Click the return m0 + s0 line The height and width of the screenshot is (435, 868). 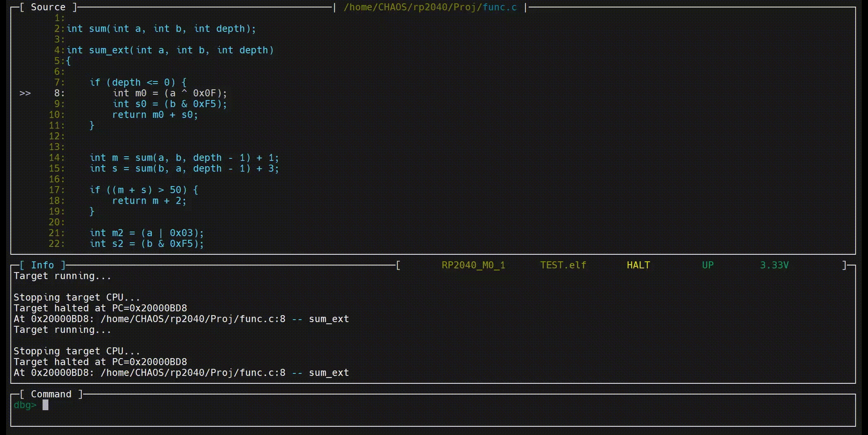[155, 115]
